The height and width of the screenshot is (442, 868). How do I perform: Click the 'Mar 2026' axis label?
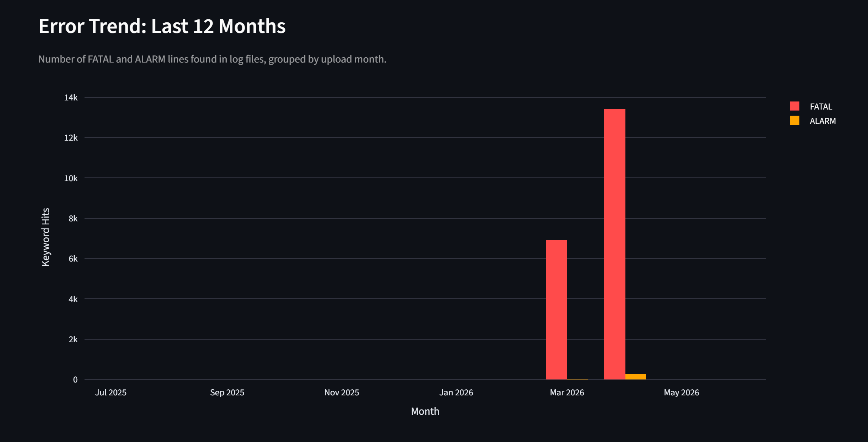567,393
